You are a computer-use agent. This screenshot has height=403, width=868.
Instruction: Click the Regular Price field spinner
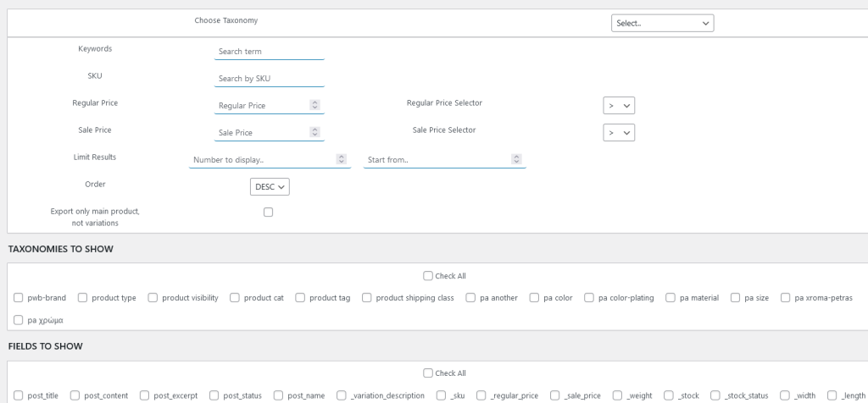(314, 105)
